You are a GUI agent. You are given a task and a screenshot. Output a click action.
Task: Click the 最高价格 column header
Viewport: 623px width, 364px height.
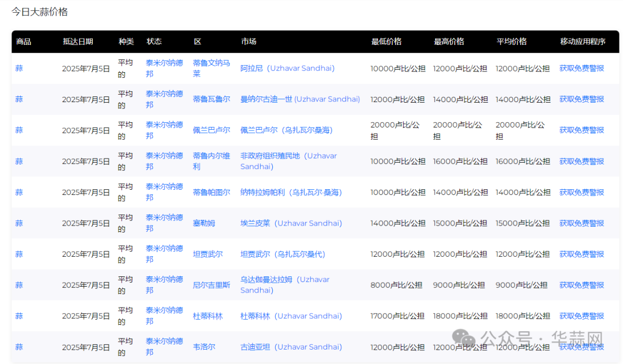coord(449,42)
